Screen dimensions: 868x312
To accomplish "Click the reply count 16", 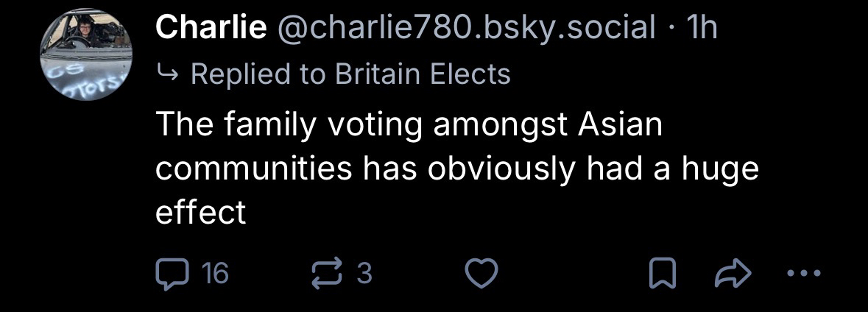I will click(x=215, y=274).
